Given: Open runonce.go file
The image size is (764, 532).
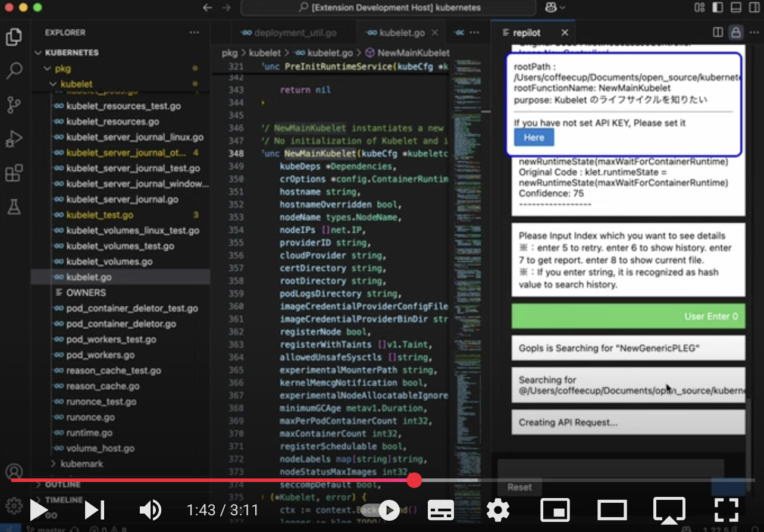Looking at the screenshot, I should click(120, 417).
